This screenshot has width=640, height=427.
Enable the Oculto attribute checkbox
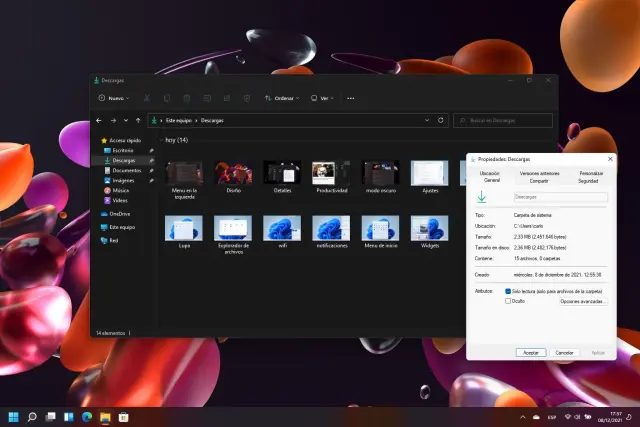(x=508, y=300)
